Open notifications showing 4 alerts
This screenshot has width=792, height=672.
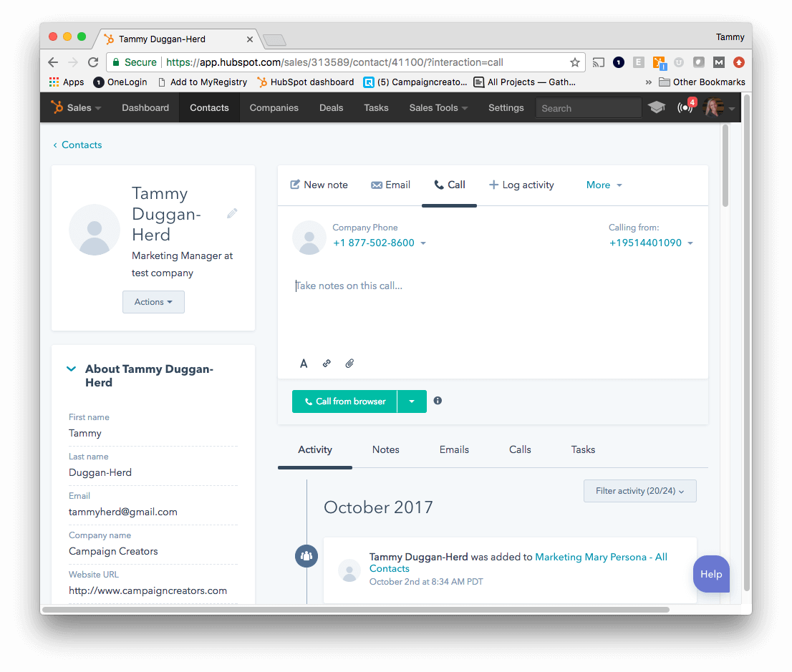(x=685, y=107)
